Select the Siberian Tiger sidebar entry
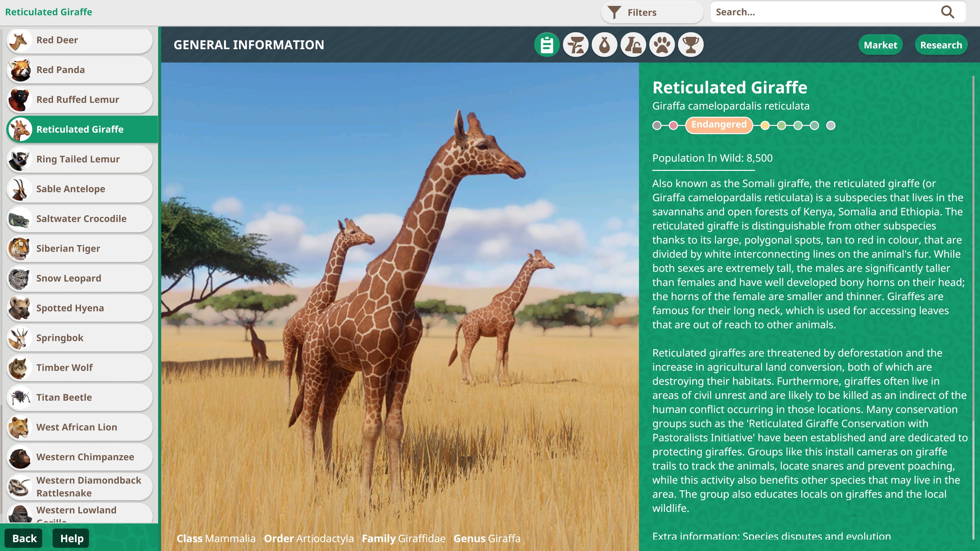The image size is (980, 551). tap(79, 248)
